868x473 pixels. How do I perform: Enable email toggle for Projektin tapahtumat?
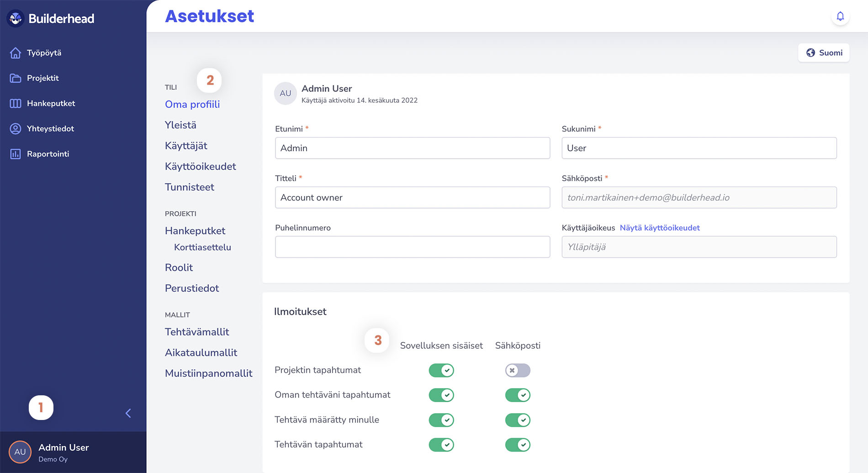517,370
